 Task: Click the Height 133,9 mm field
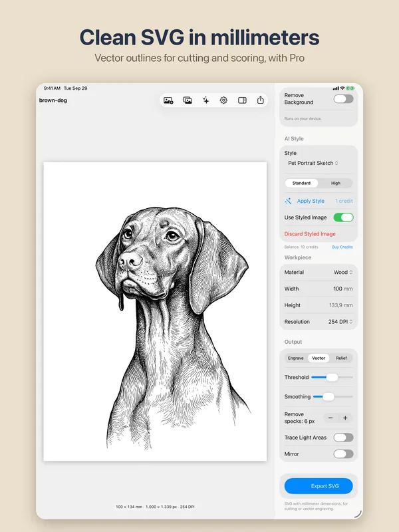pos(319,305)
